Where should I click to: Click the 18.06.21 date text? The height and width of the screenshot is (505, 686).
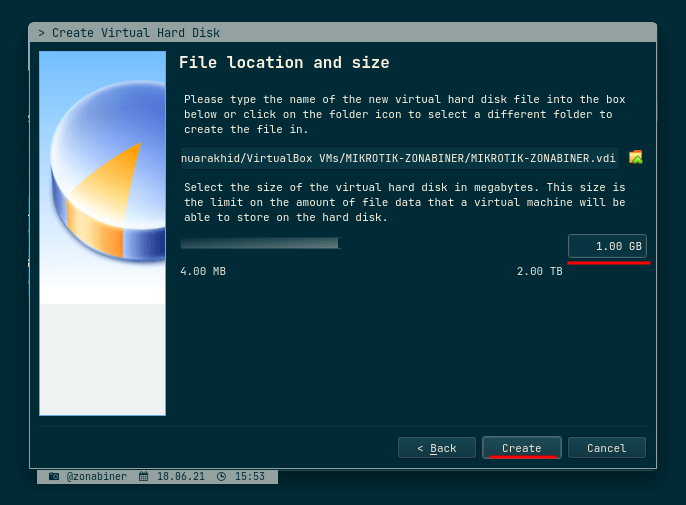[181, 476]
